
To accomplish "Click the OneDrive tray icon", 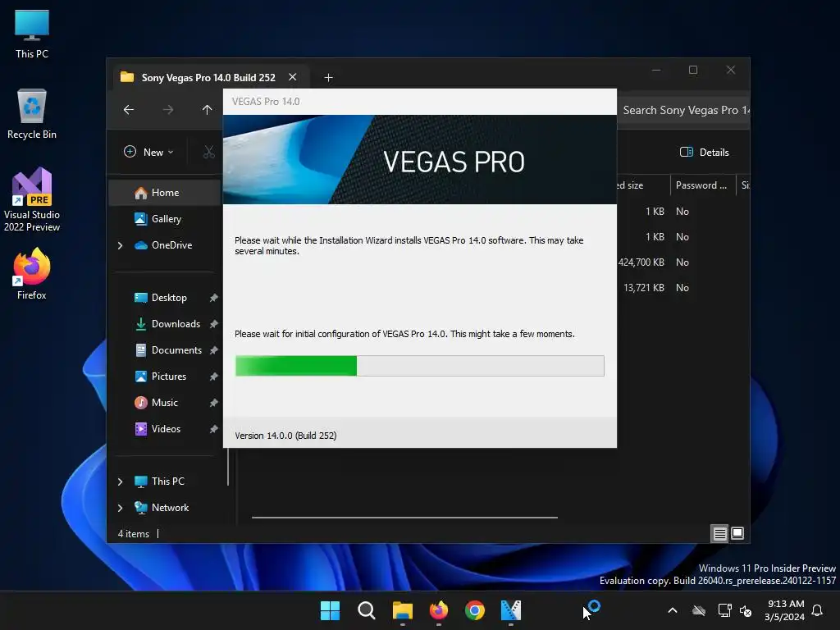I will [x=699, y=610].
